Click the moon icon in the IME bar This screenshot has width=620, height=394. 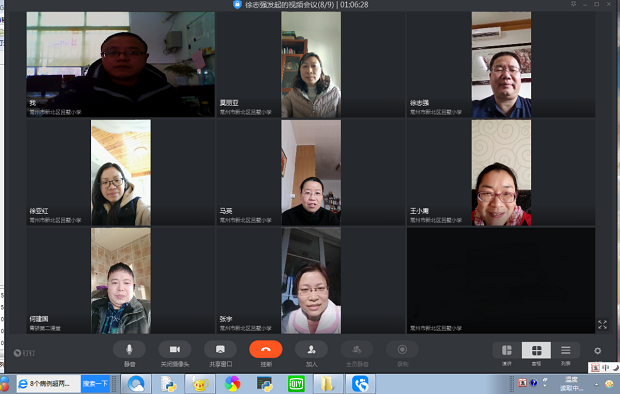(x=615, y=368)
